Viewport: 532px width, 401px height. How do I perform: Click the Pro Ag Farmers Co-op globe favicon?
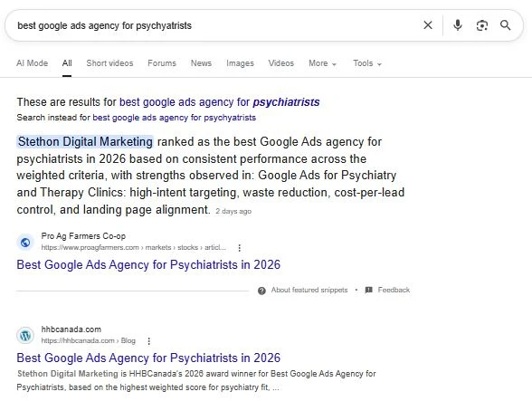[x=25, y=242]
